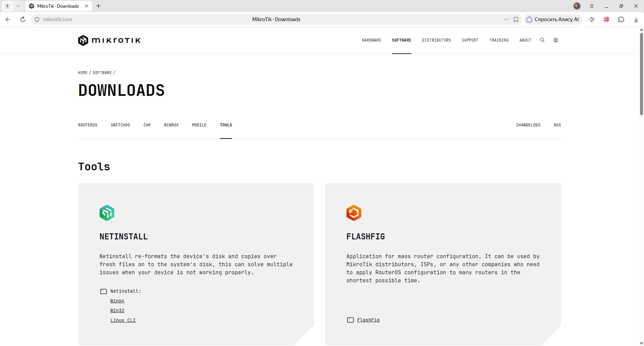Click the browser profile avatar

click(x=577, y=6)
